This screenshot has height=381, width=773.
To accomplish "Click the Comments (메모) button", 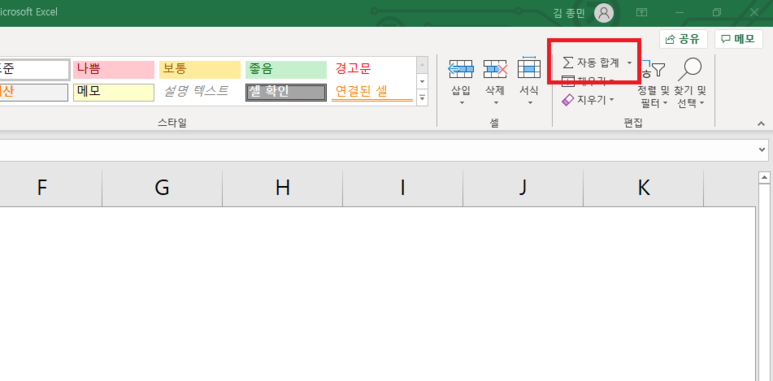I will (738, 39).
